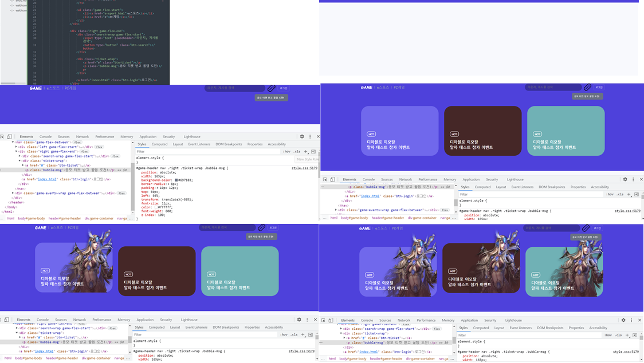Toggle device toolbar in the no-cards screenshot

coord(9,136)
